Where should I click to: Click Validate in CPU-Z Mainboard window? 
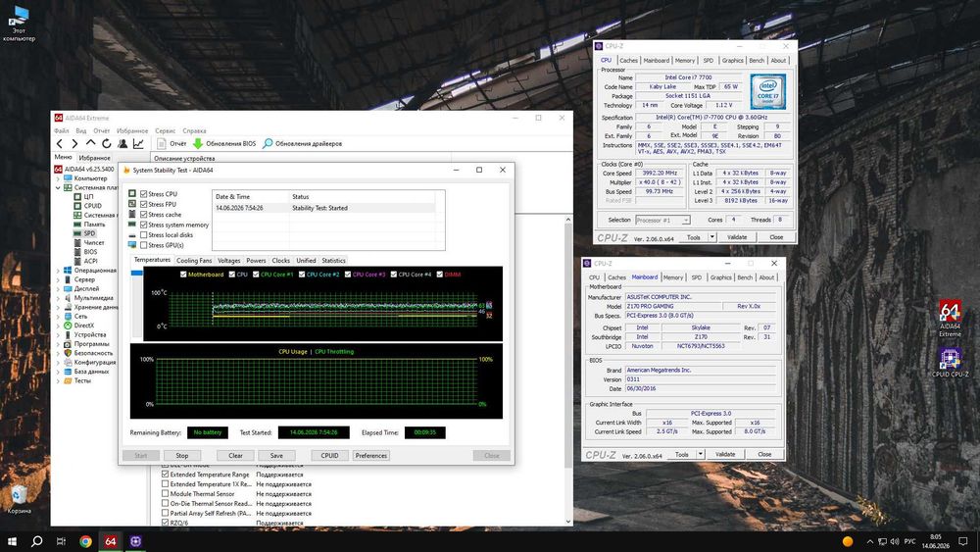(x=725, y=455)
